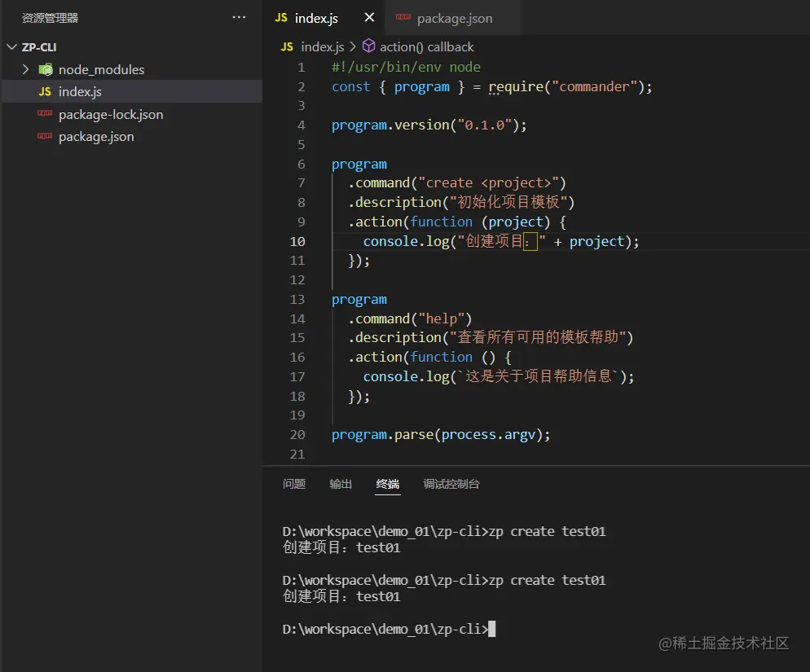This screenshot has height=672, width=810.
Task: Open index.js in the file tree
Action: tap(80, 91)
